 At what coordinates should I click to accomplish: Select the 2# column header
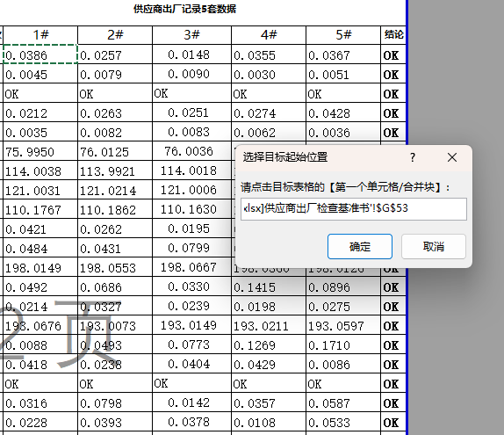tap(115, 35)
